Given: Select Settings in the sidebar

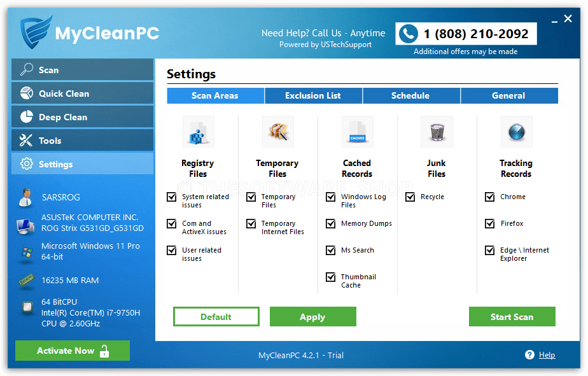Looking at the screenshot, I should pyautogui.click(x=83, y=164).
